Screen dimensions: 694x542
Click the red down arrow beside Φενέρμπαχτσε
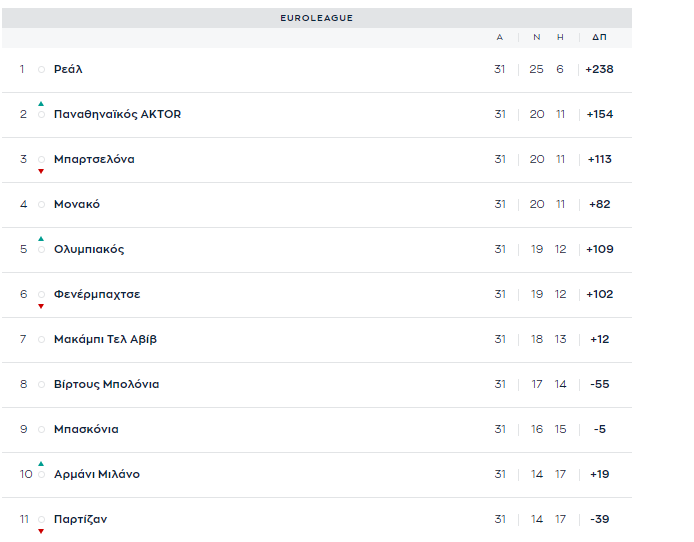tap(41, 306)
